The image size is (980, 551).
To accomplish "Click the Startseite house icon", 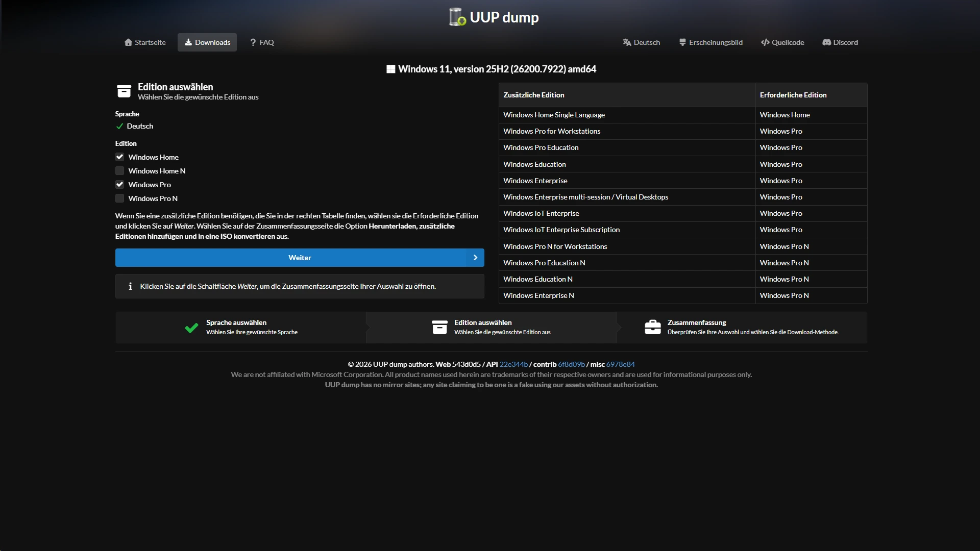I will click(128, 42).
